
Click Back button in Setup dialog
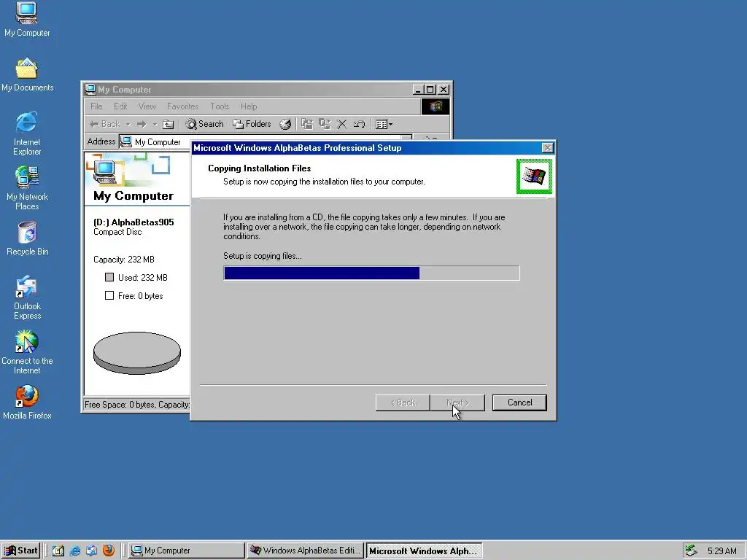(x=403, y=402)
